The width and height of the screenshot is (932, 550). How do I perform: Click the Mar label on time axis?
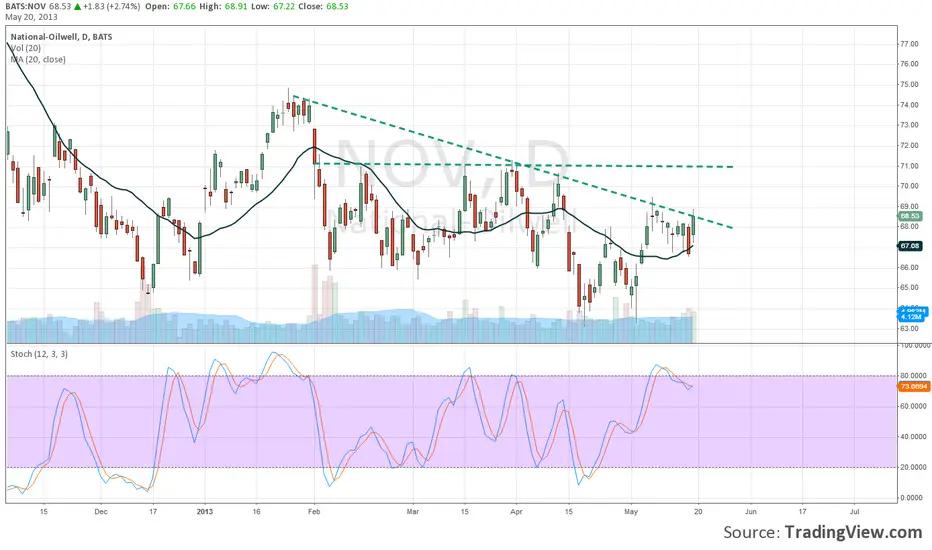pyautogui.click(x=413, y=511)
